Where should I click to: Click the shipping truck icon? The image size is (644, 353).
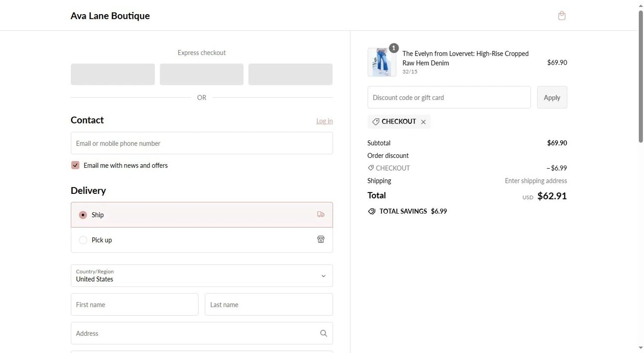pos(321,214)
